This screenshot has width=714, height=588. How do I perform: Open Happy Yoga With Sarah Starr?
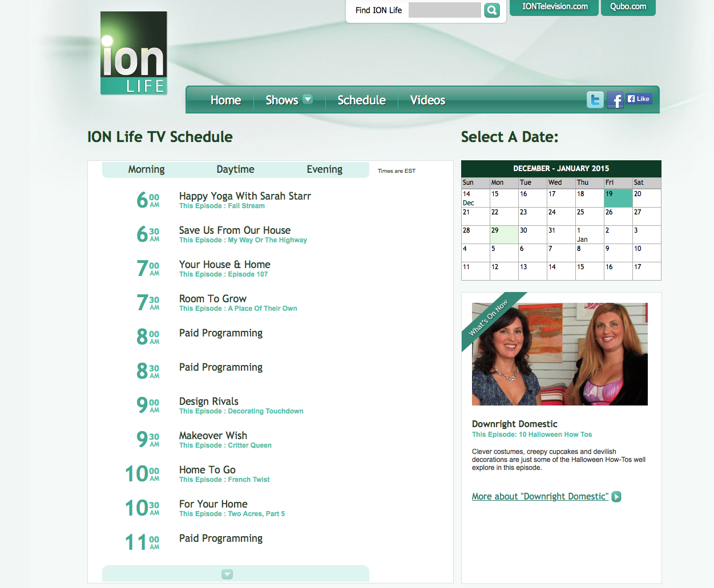(x=245, y=196)
